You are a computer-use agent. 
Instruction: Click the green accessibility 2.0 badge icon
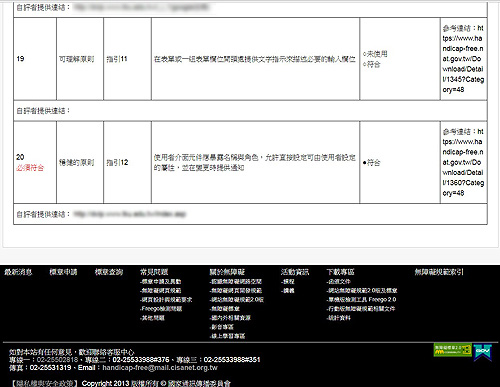(453, 350)
